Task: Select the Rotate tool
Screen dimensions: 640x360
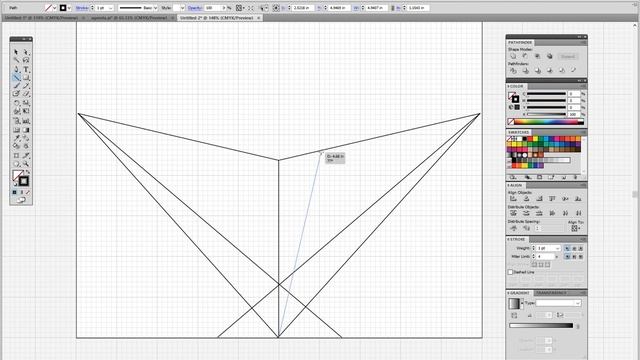Action: tap(16, 103)
